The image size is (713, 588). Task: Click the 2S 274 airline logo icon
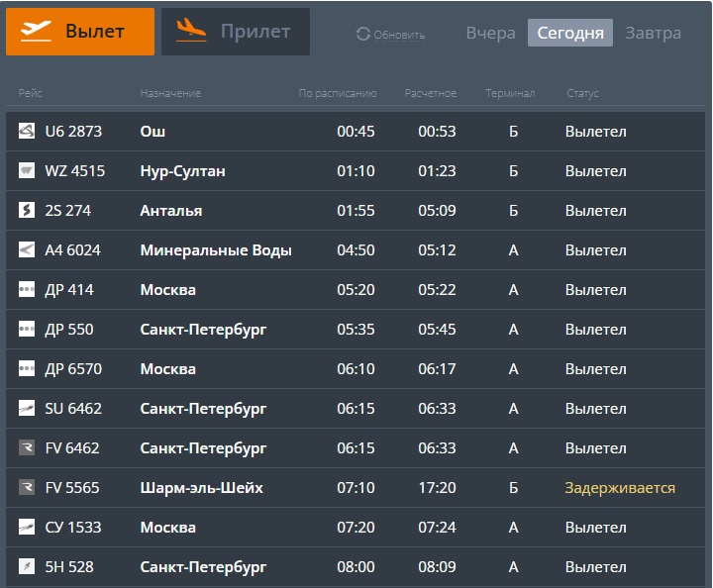pos(27,211)
